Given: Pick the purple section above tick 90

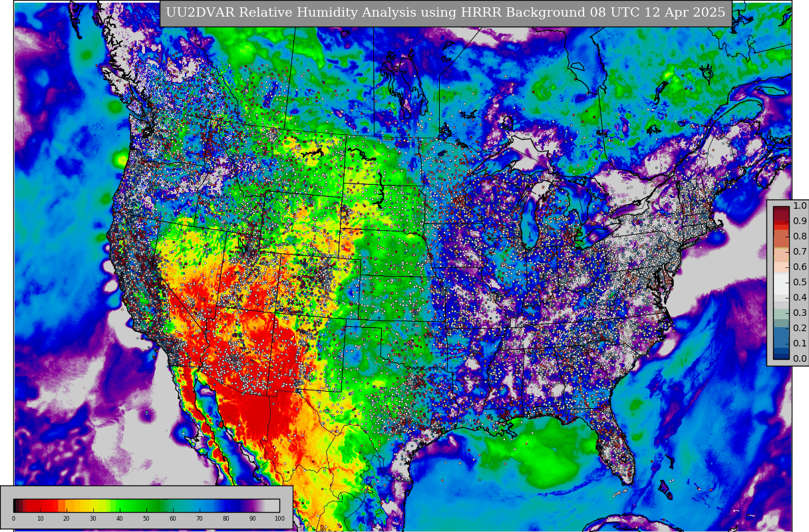Looking at the screenshot, I should 253,505.
